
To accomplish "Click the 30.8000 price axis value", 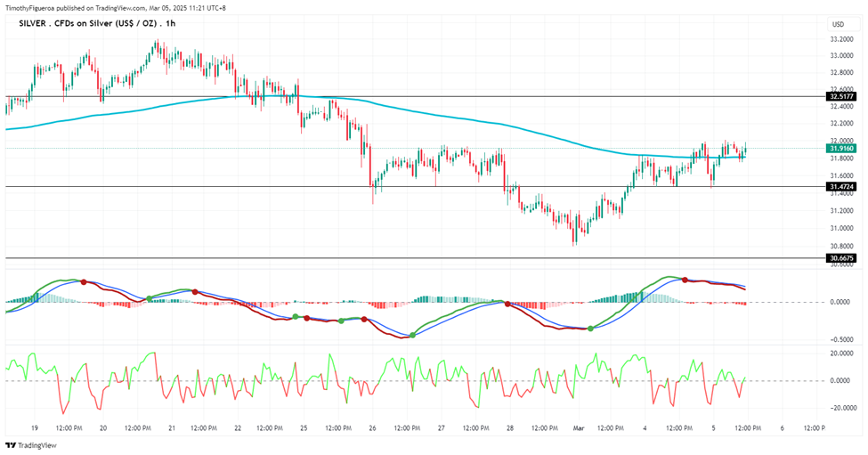I will click(841, 246).
